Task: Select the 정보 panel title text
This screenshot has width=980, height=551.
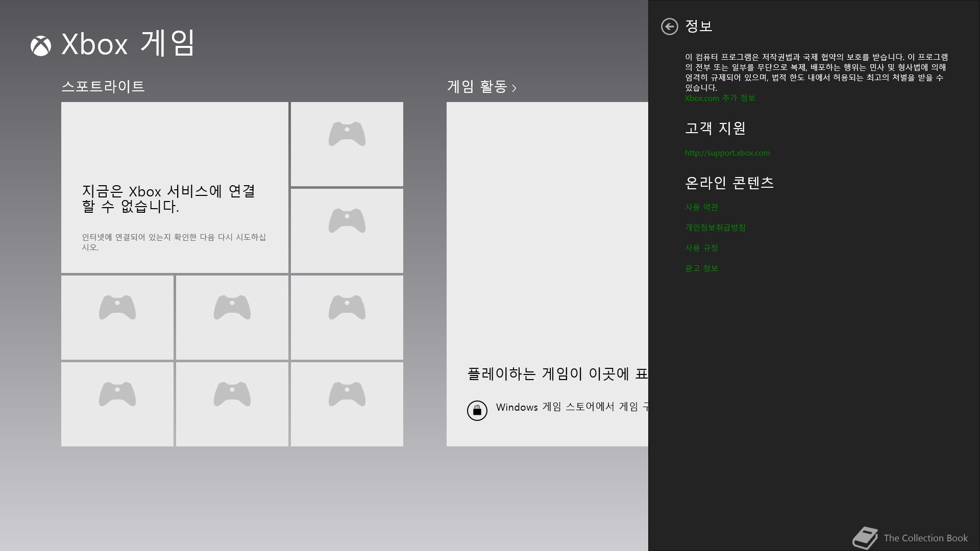Action: [x=699, y=26]
